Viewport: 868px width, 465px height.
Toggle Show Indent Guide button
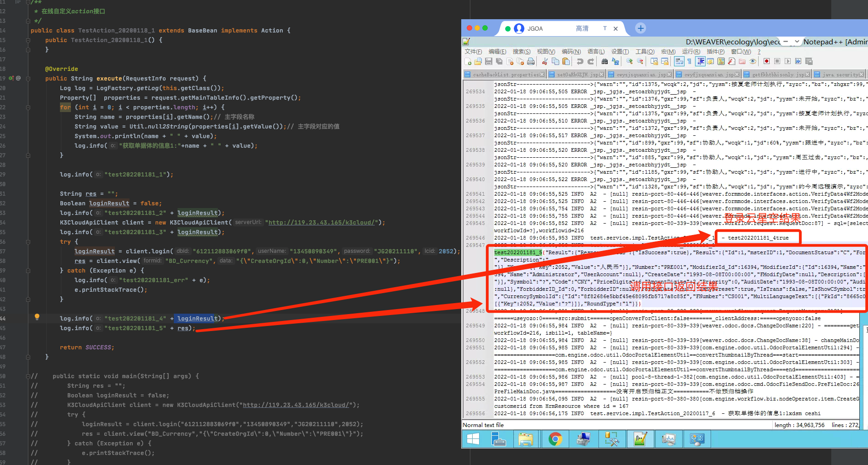point(701,61)
